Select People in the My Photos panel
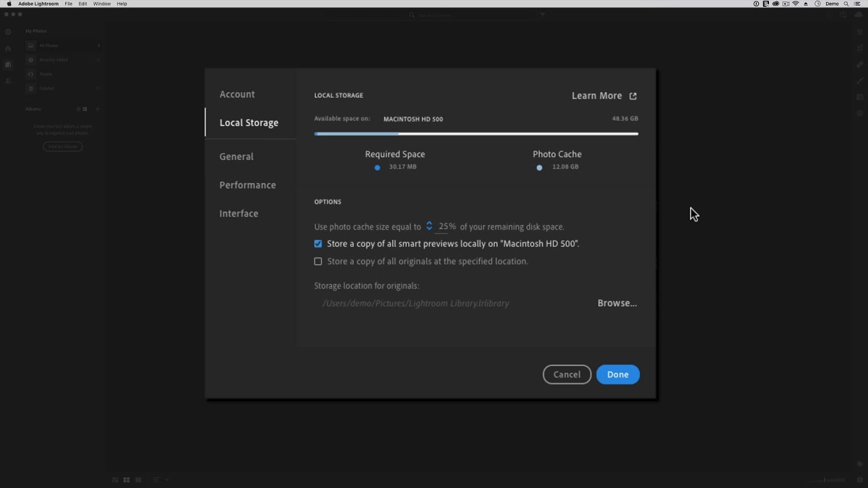The height and width of the screenshot is (488, 868). coord(63,74)
